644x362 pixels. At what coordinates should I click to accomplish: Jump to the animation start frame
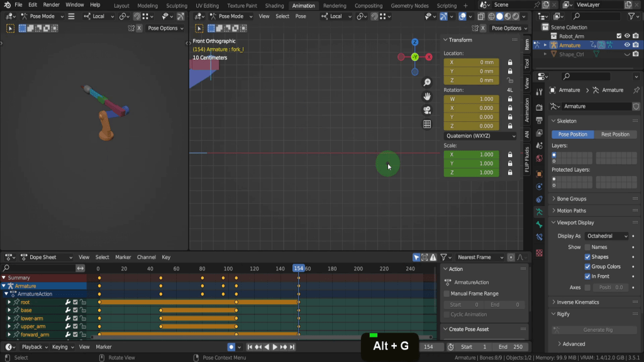click(x=250, y=347)
